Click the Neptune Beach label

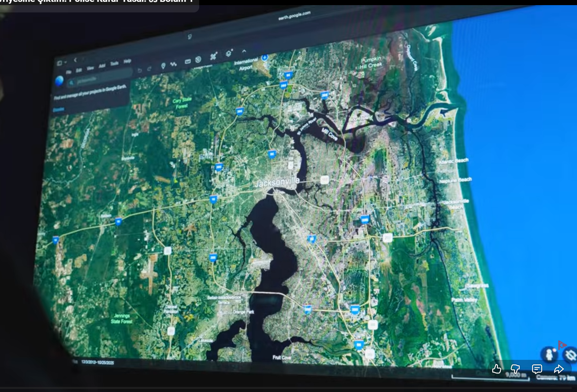pos(455,180)
